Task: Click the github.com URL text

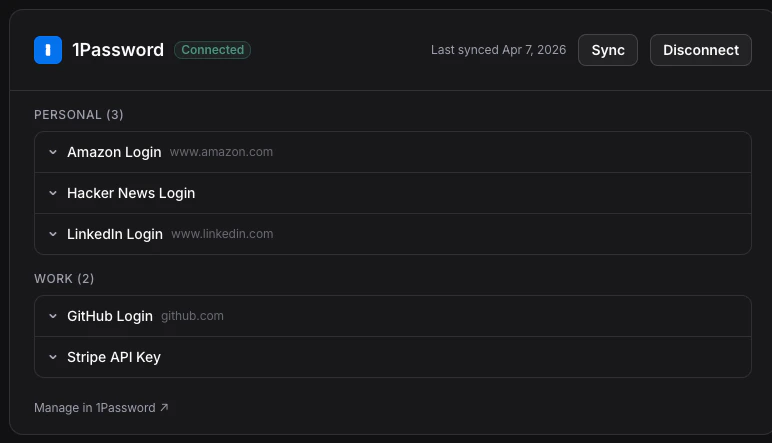Action: [192, 316]
